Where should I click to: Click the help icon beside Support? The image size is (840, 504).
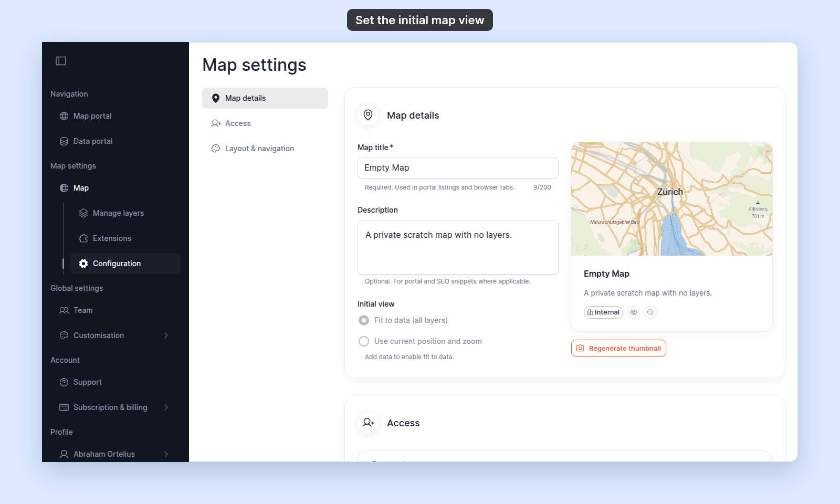point(64,382)
